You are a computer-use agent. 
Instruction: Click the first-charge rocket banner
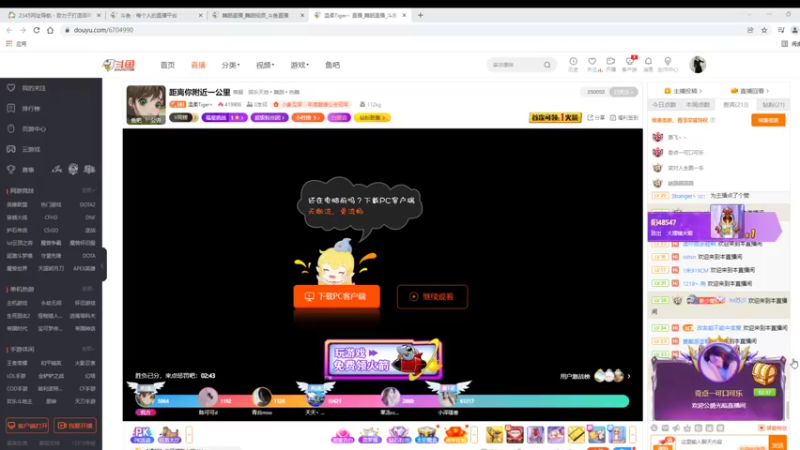[555, 117]
